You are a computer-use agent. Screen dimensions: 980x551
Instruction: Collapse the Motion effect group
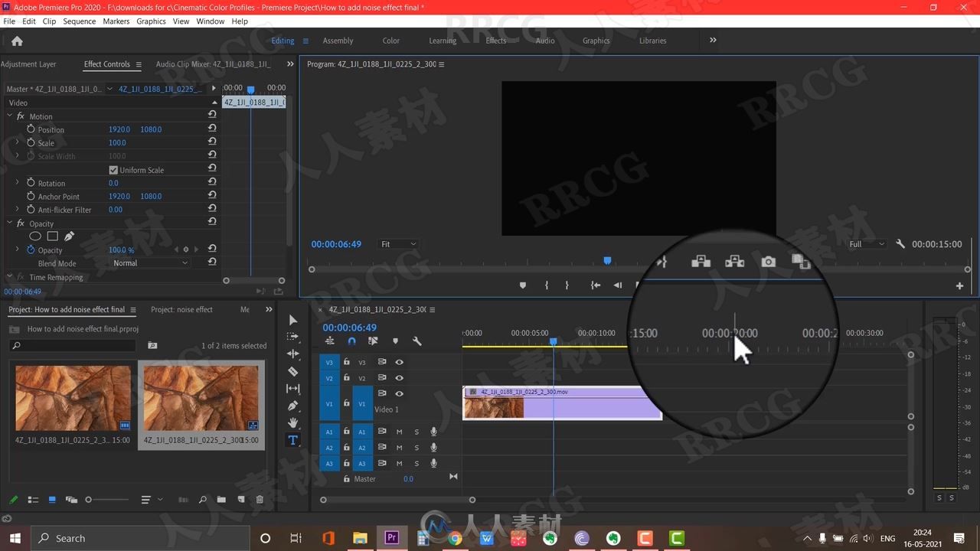pyautogui.click(x=9, y=116)
